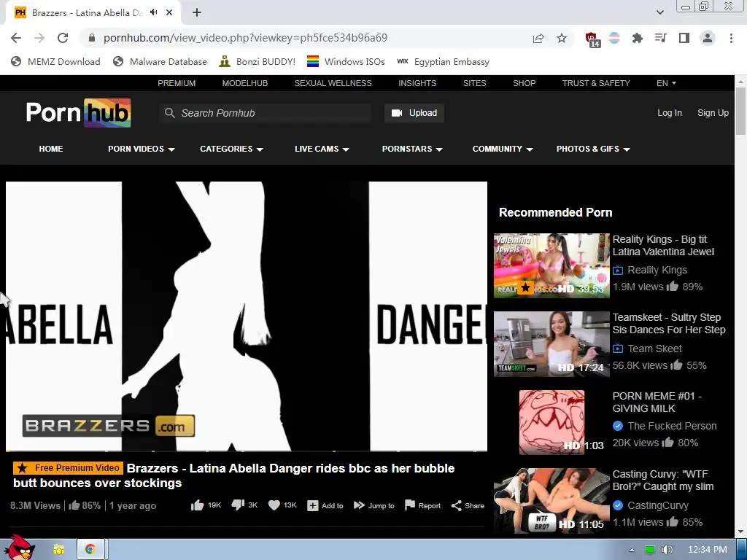The height and width of the screenshot is (560, 747).
Task: Share this page using the address bar icon
Action: point(538,38)
